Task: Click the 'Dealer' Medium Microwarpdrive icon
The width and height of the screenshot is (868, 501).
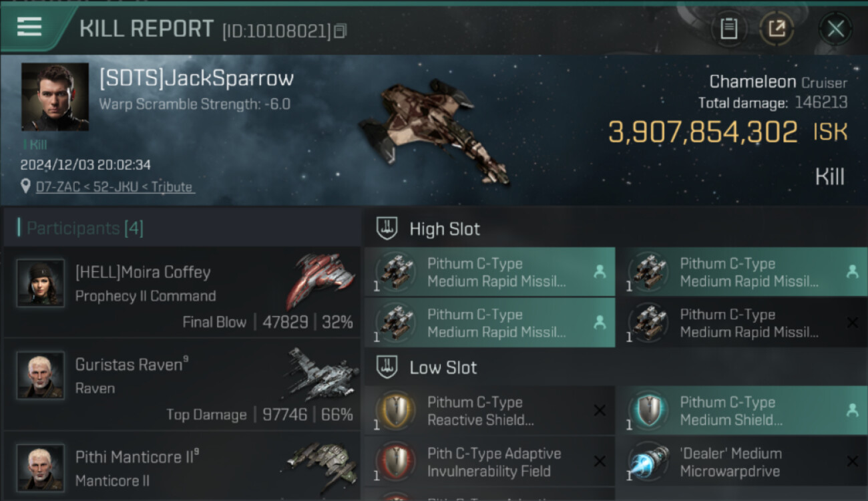Action: coord(649,462)
